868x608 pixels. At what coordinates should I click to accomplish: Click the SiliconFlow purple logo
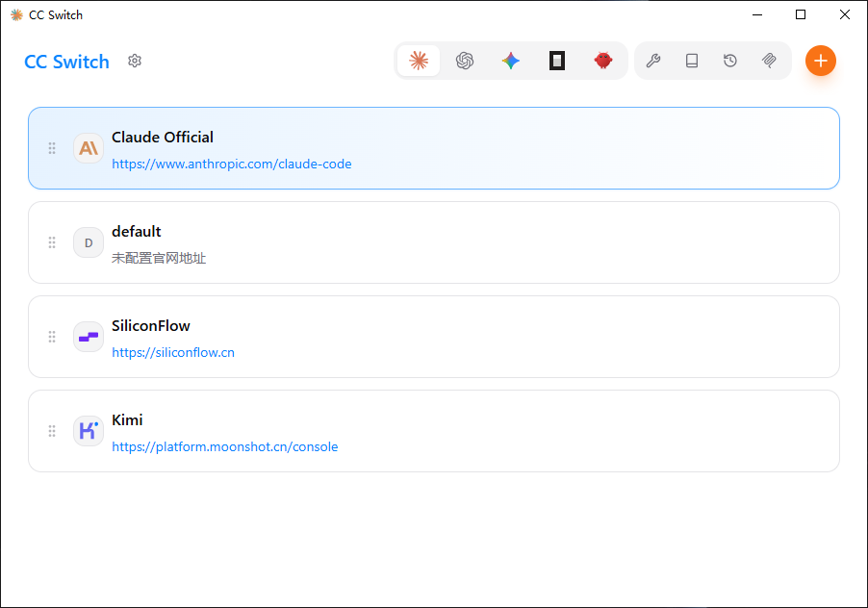click(89, 337)
